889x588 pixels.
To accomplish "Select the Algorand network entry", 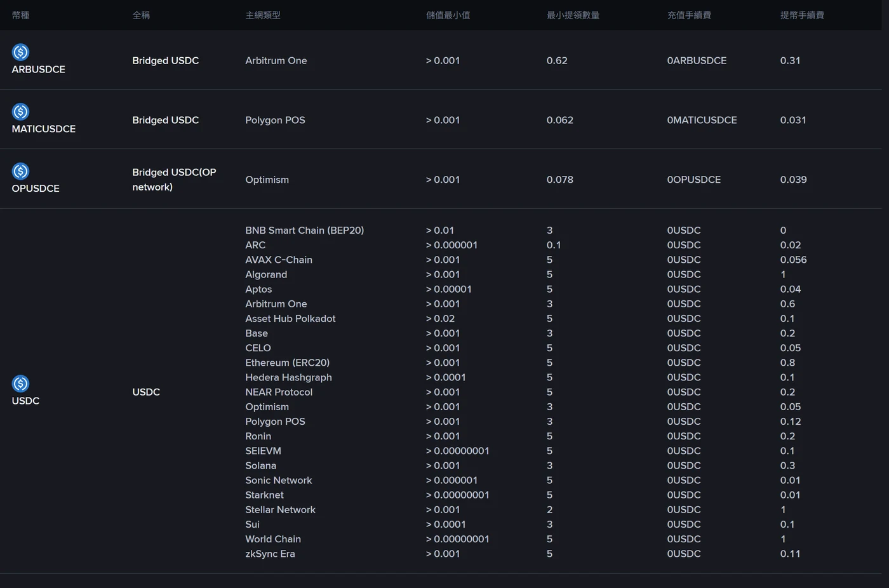I will point(266,274).
